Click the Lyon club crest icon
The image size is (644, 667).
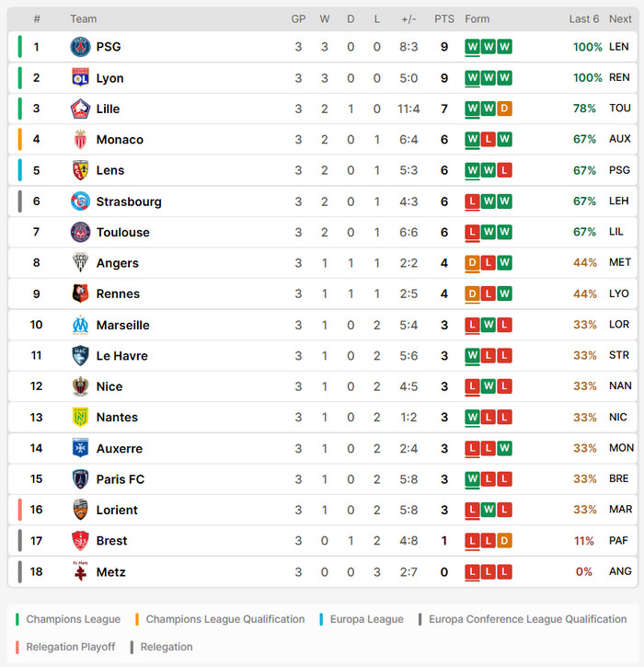pos(81,78)
